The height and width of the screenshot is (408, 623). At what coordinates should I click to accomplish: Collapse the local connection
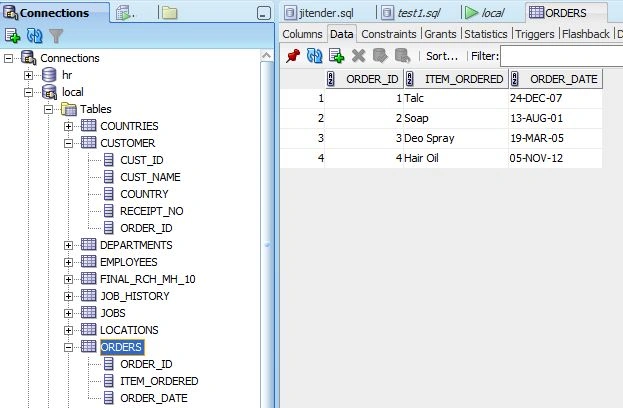coord(28,93)
